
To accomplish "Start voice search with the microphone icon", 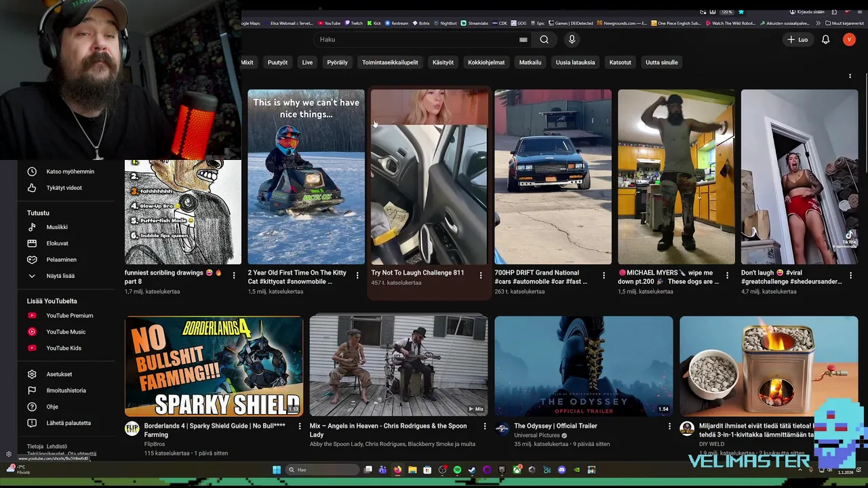I will (x=572, y=40).
